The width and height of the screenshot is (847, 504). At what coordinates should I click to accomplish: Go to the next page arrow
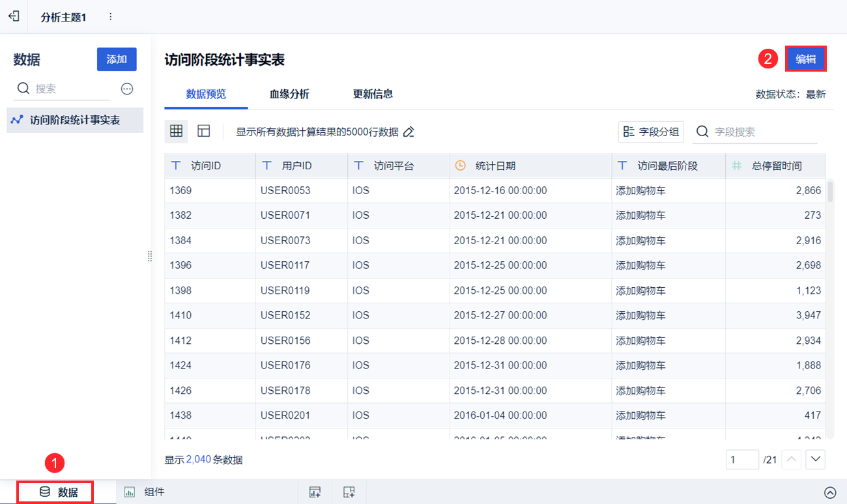click(x=816, y=459)
